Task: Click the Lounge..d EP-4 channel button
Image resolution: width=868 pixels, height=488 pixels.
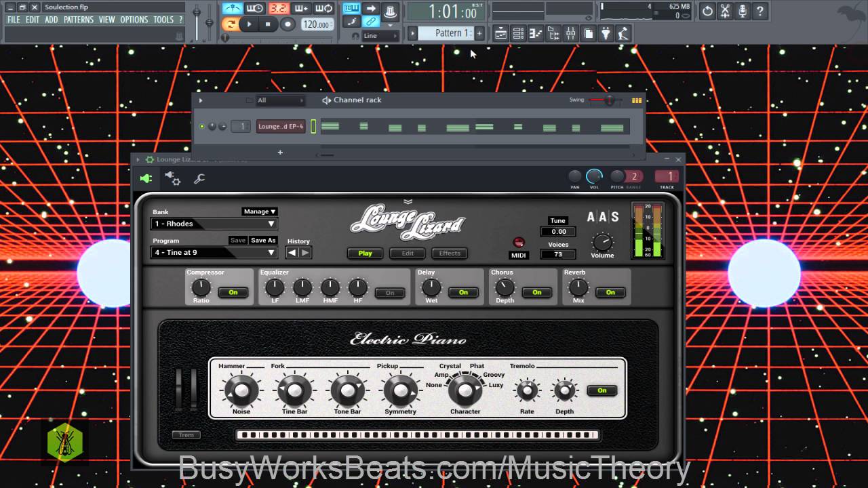Action: [281, 127]
